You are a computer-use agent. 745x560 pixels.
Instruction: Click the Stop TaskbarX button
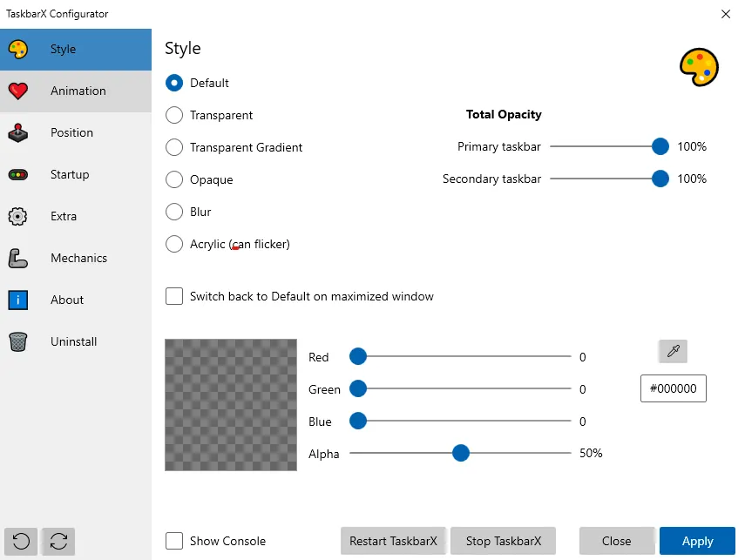pos(504,541)
